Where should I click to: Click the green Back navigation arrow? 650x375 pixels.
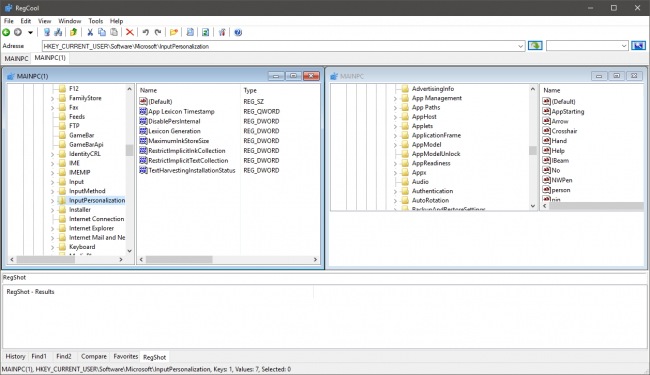click(x=6, y=32)
